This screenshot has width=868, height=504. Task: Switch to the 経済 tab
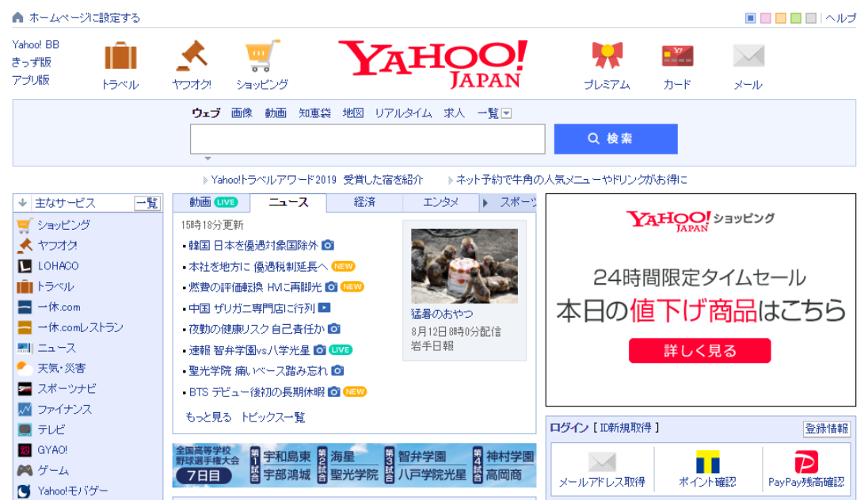tap(365, 202)
